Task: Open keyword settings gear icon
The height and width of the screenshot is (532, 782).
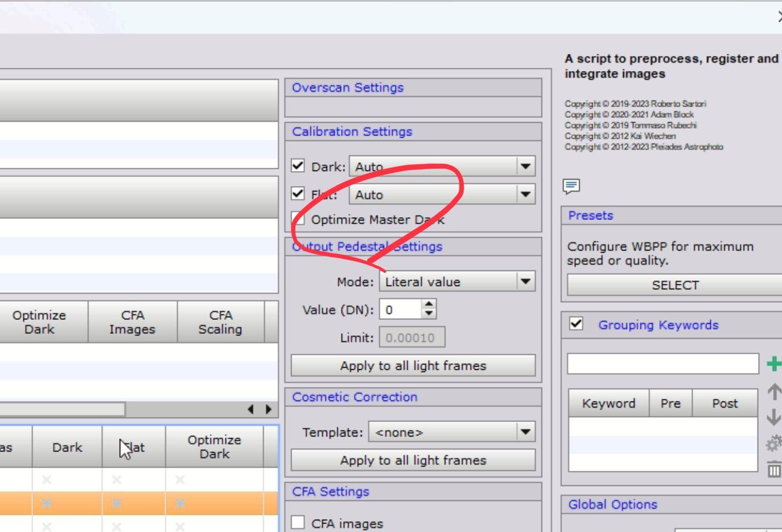Action: pyautogui.click(x=774, y=444)
